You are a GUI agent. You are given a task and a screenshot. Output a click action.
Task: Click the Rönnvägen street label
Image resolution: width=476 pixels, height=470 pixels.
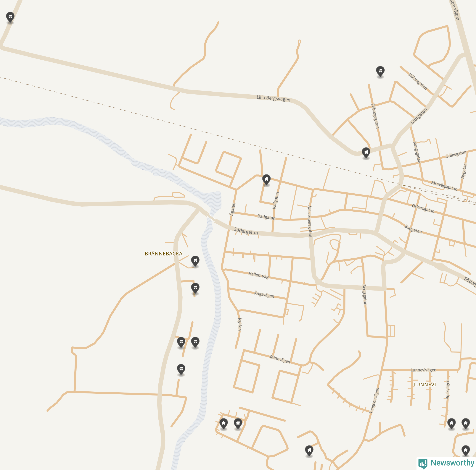pos(280,359)
